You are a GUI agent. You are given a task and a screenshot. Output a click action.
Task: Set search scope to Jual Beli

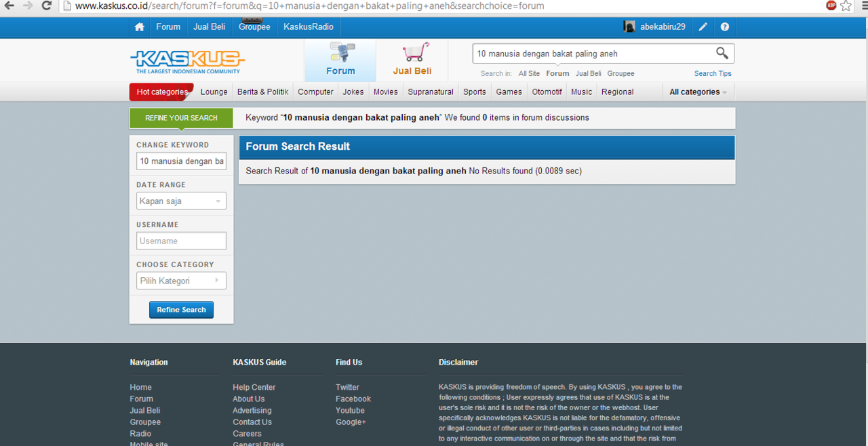click(x=589, y=73)
